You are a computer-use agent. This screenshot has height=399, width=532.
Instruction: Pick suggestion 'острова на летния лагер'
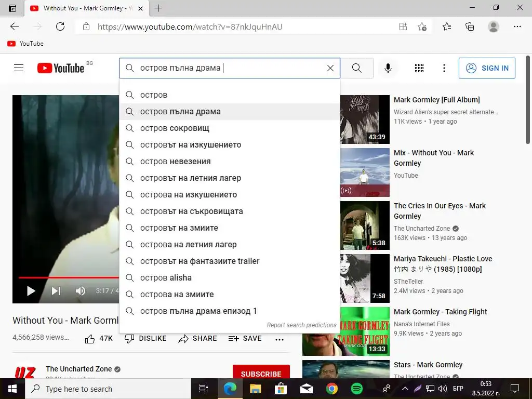tap(230, 245)
